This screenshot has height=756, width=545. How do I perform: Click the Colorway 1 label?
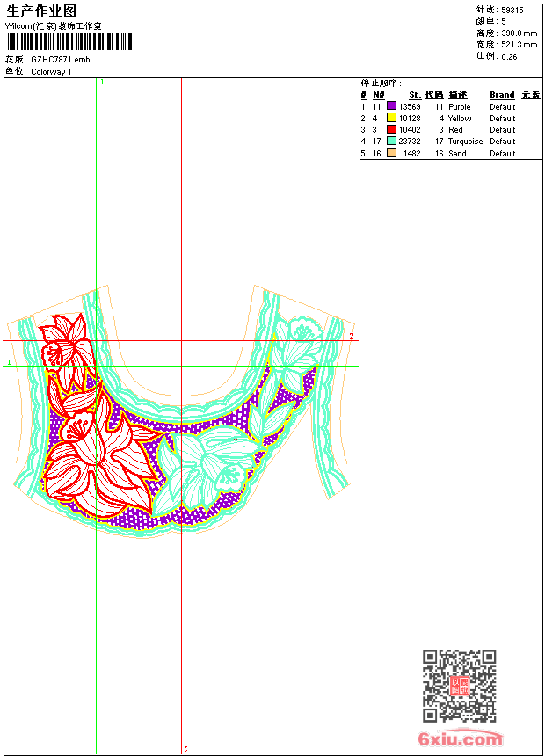pyautogui.click(x=51, y=72)
